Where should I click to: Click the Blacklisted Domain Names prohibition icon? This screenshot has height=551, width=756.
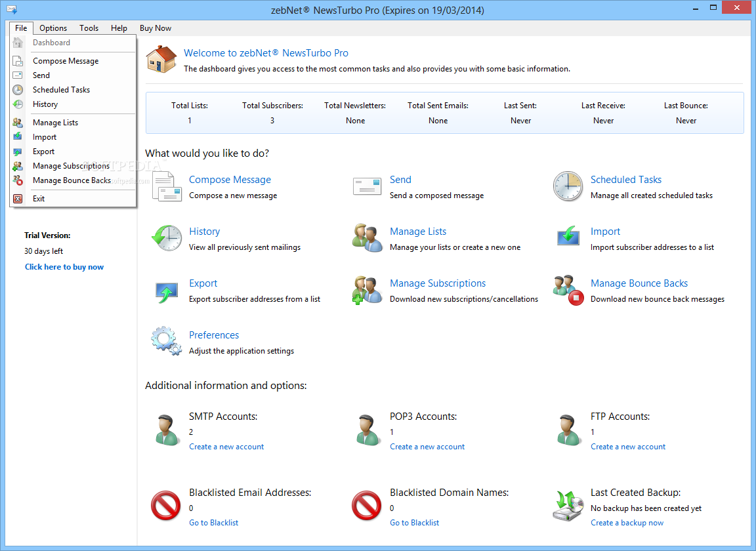(x=366, y=506)
